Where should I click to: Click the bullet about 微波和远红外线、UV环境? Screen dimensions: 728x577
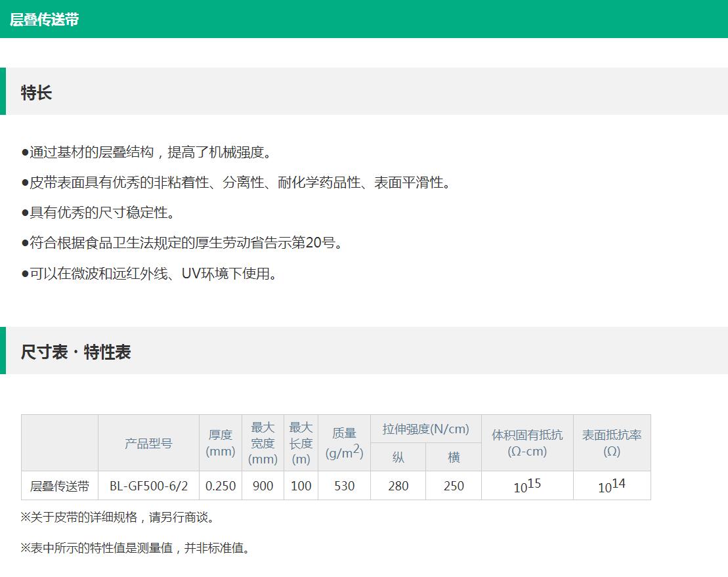pyautogui.click(x=149, y=273)
